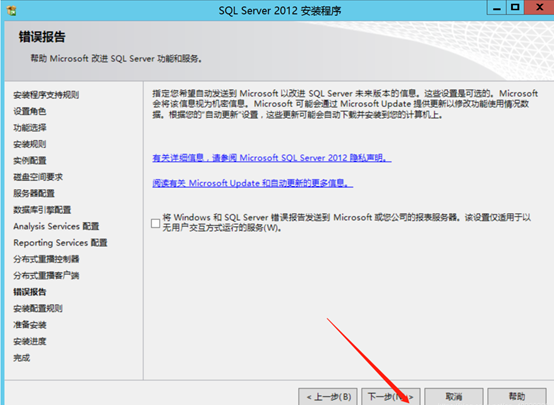Select Analysis Services 配置 step
Viewport: 554px width, 405px height.
coord(56,226)
